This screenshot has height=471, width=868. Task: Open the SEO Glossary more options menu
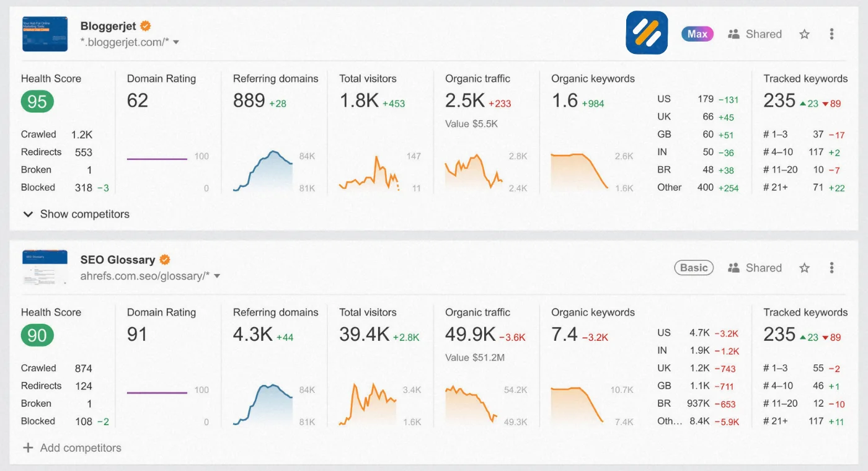tap(831, 268)
